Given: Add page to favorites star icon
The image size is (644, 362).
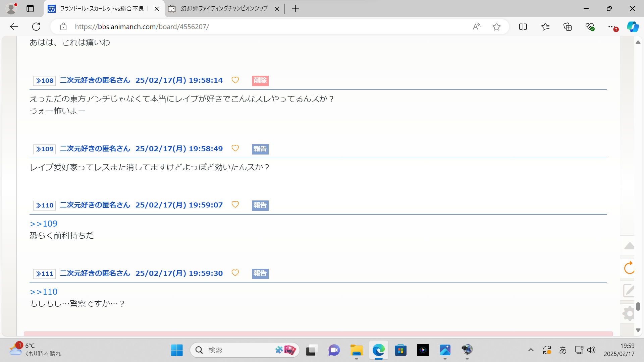Looking at the screenshot, I should (x=496, y=27).
